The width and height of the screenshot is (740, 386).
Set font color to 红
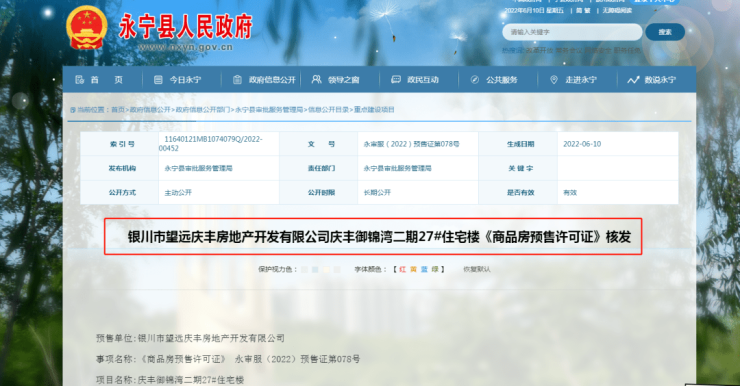(x=403, y=269)
